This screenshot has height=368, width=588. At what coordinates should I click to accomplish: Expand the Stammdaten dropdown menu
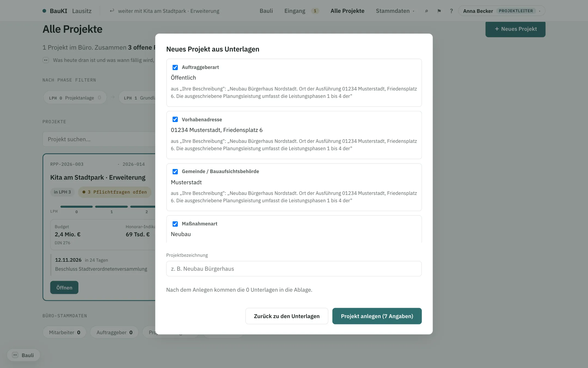coord(395,11)
